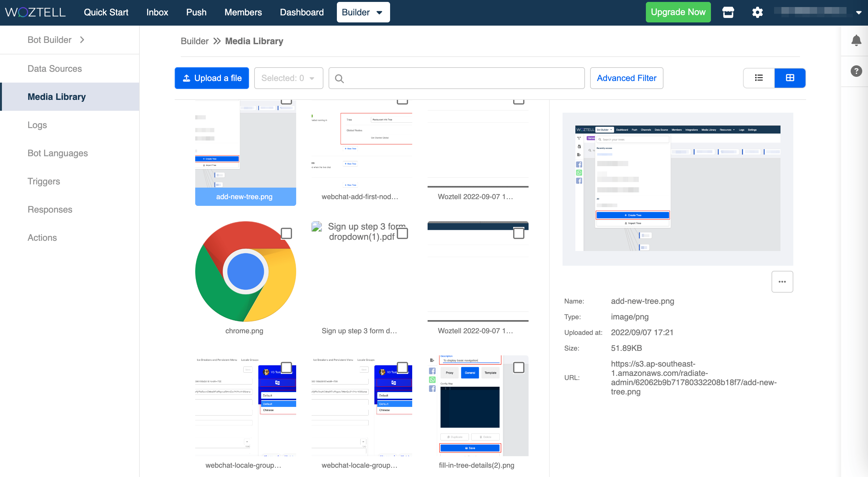Click the WOZTELL logo
Image resolution: width=868 pixels, height=477 pixels.
coord(35,12)
